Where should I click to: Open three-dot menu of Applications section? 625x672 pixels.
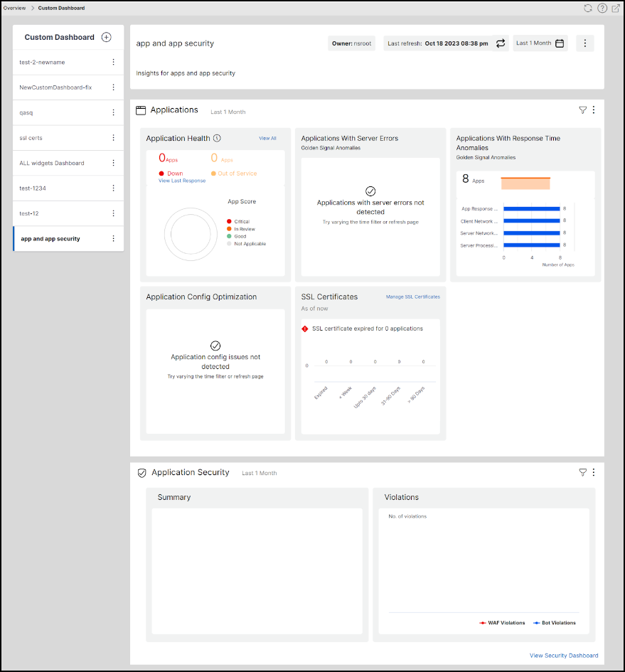pos(594,110)
